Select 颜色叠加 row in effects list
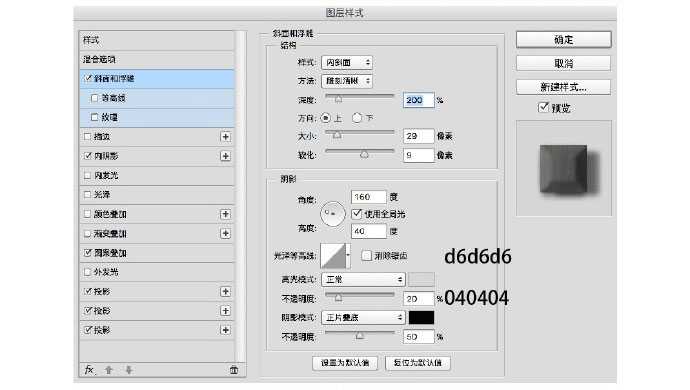 [x=157, y=214]
